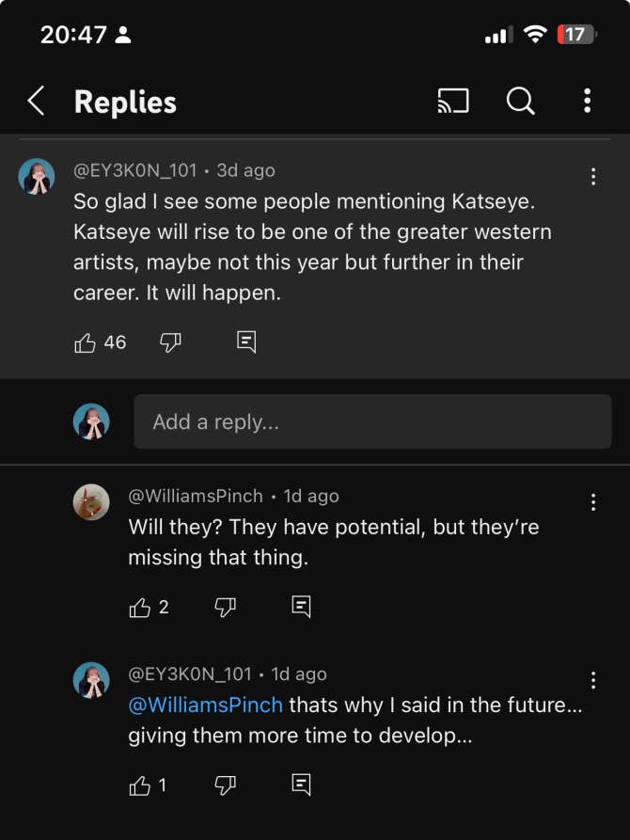Like the main Katseye comment

tap(86, 342)
